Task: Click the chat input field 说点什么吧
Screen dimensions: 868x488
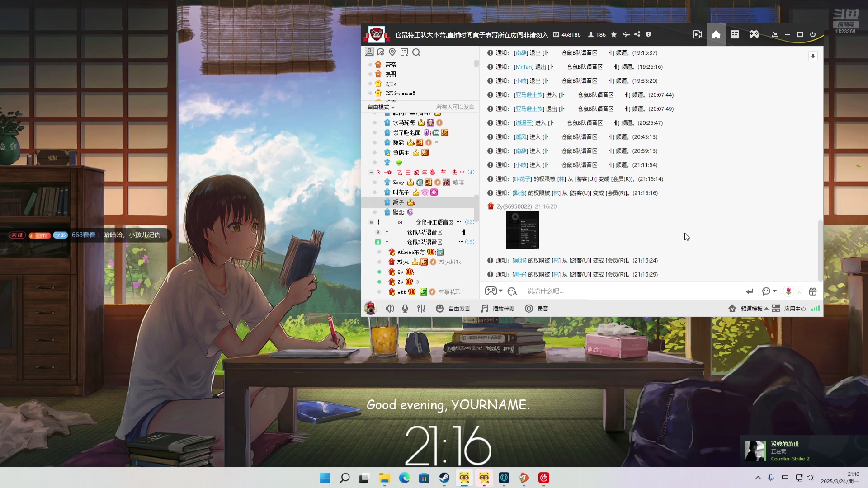Action: pos(633,291)
